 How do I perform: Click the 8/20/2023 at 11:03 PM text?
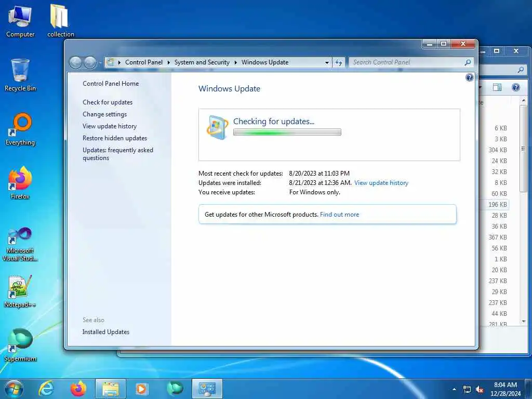pyautogui.click(x=319, y=174)
